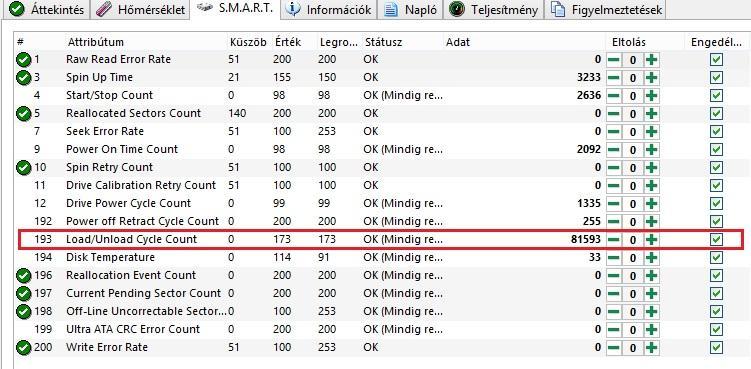Toggle enable checkbox for Load/Unload Cycle Count

point(717,240)
